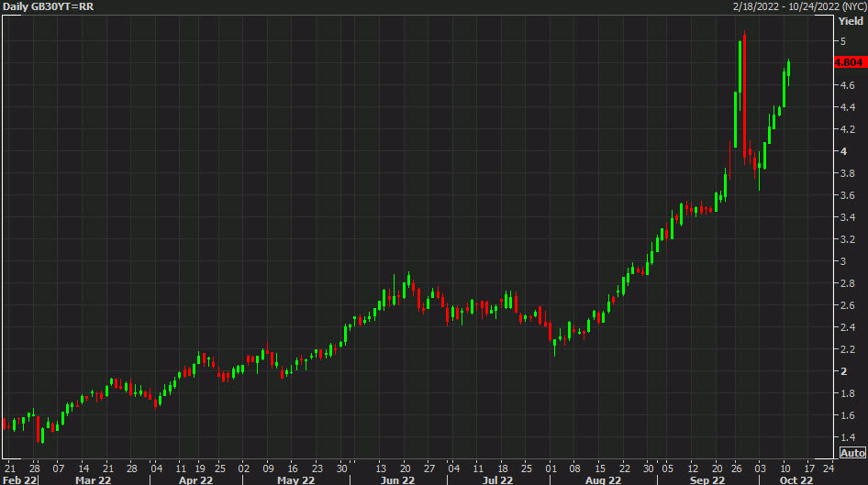Click the red 4.804 current yield tag

pos(849,62)
